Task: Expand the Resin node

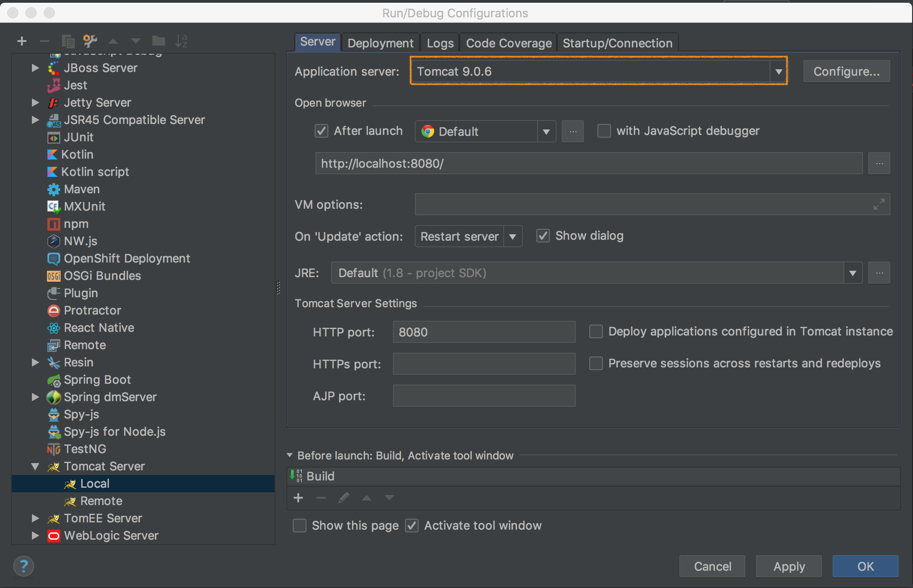Action: coord(35,362)
